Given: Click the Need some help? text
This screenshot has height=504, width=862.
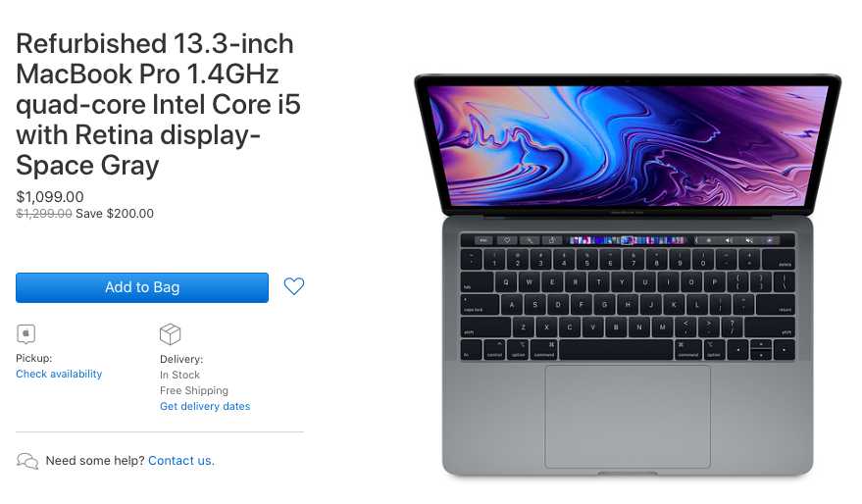Looking at the screenshot, I should 95,461.
